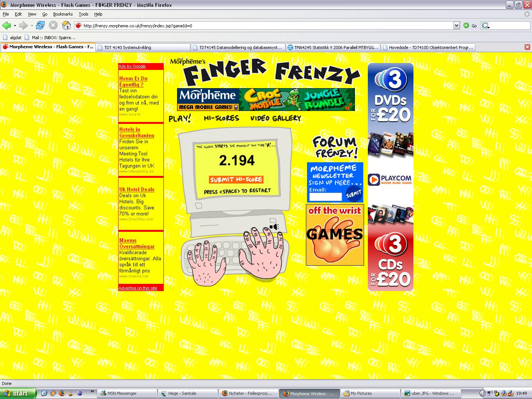Launch Firefox from the quick launch bar
This screenshot has height=399, width=532.
click(62, 393)
